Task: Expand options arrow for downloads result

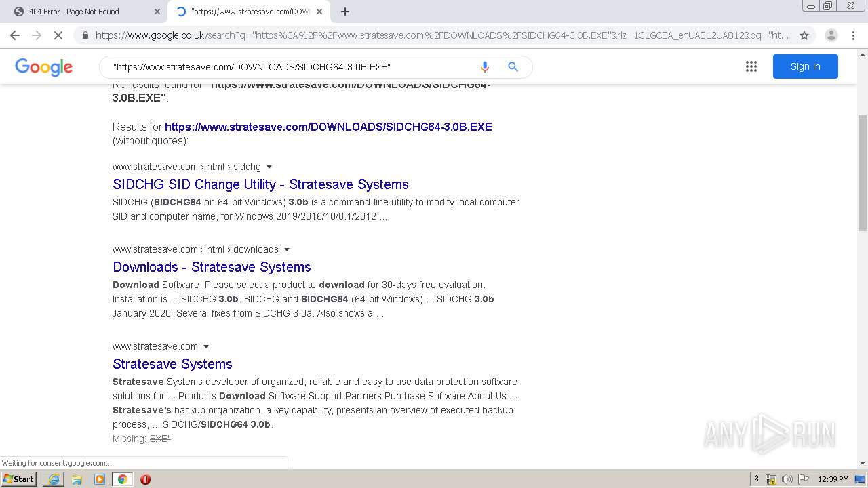Action: click(x=287, y=249)
